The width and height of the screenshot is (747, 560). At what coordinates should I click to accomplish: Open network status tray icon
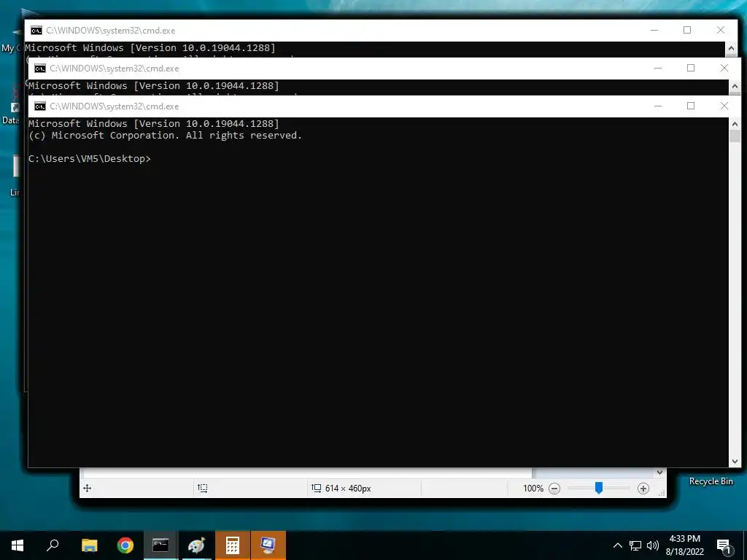click(635, 545)
